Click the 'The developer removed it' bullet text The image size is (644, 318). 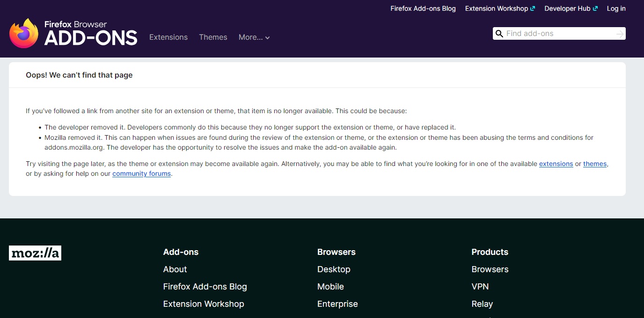250,127
